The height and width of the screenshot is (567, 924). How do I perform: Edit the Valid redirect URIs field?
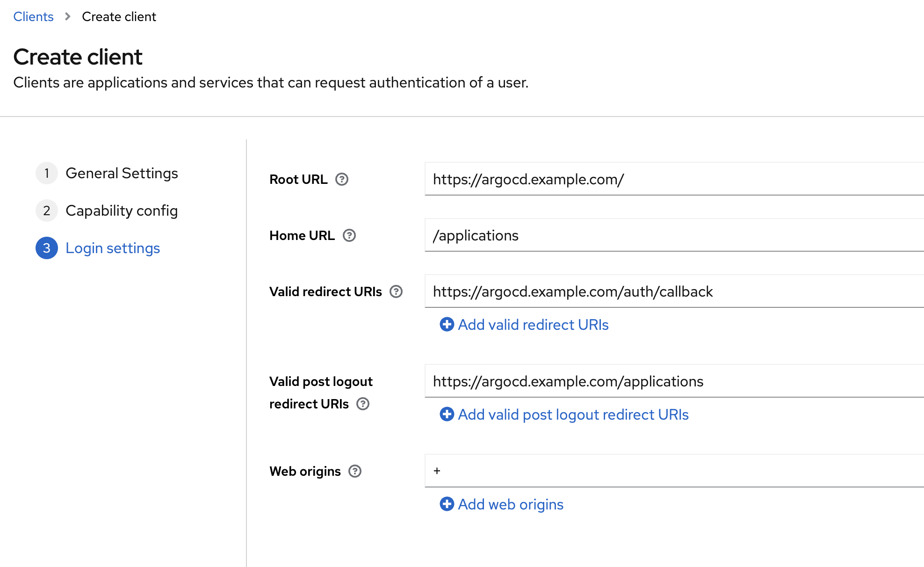pyautogui.click(x=673, y=291)
